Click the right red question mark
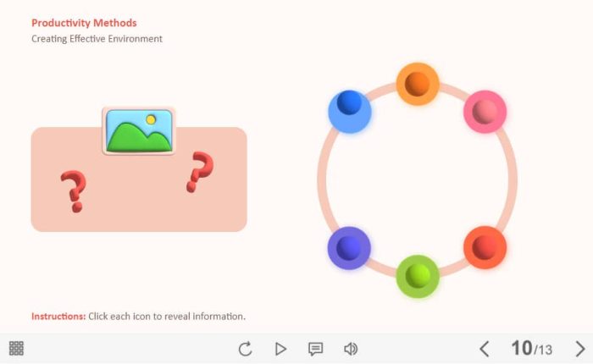Viewport: 593px width, 364px height. pyautogui.click(x=200, y=172)
